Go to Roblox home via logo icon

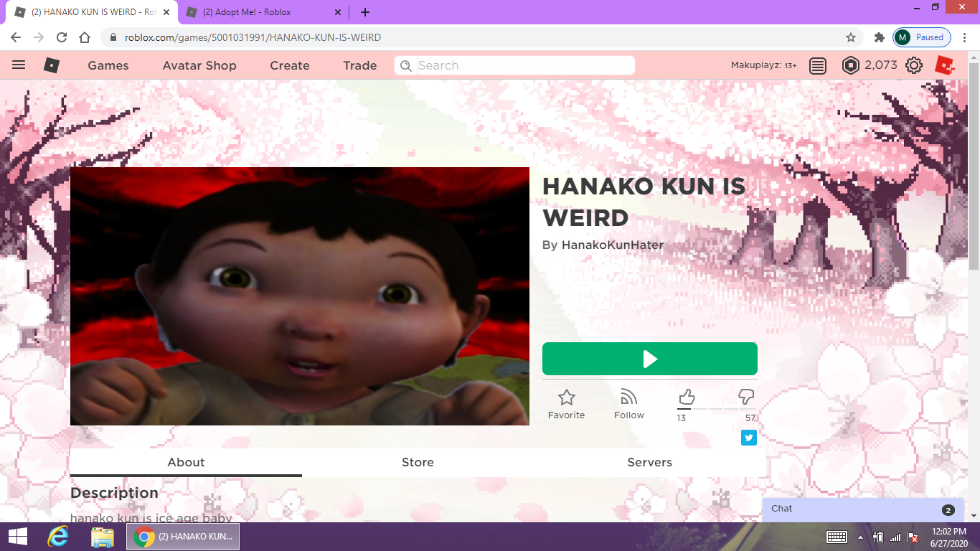click(x=51, y=65)
